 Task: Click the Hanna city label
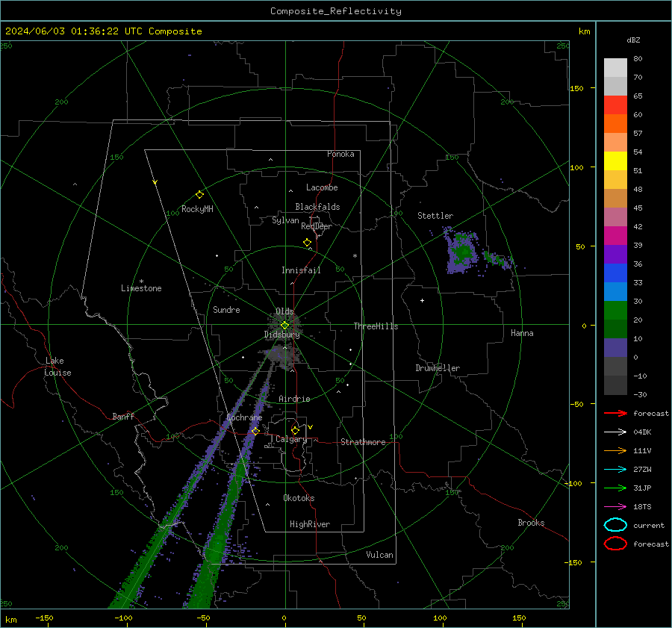[522, 333]
